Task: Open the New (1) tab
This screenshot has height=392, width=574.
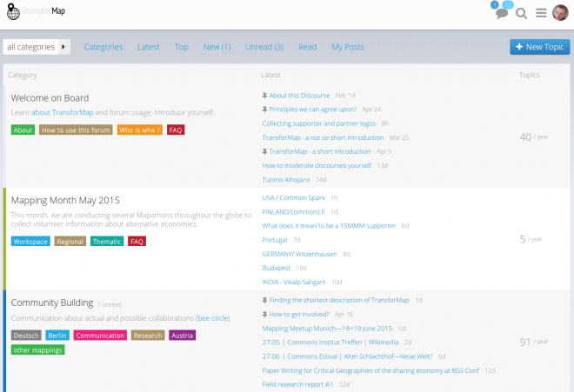Action: pos(217,47)
